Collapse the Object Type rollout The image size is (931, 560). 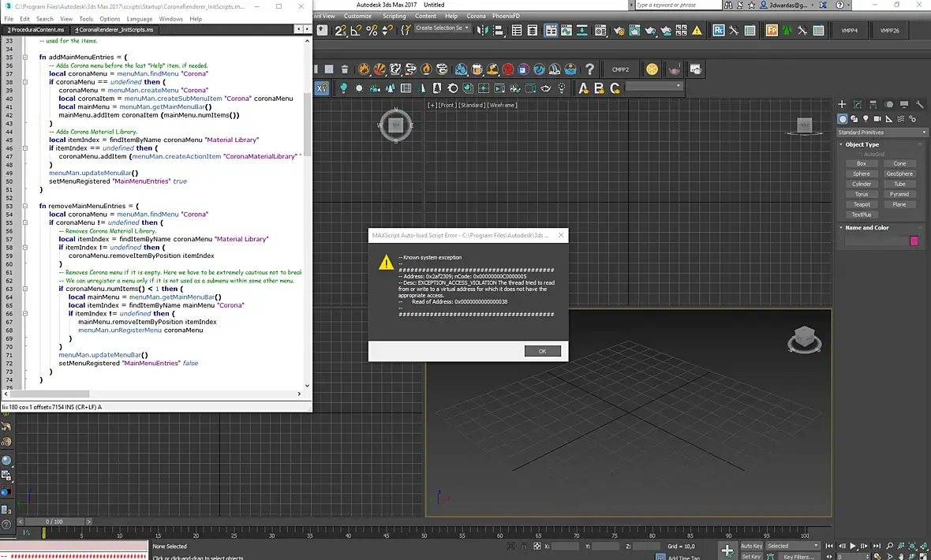click(x=862, y=144)
